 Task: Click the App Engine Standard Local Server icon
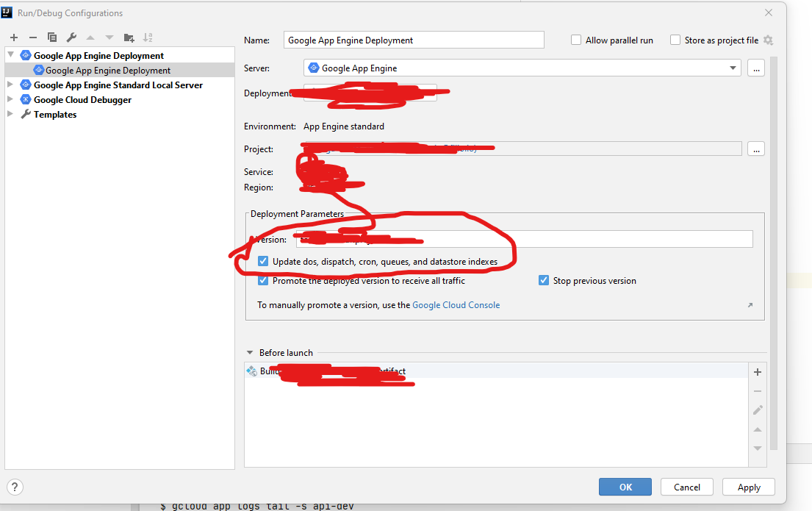[26, 85]
